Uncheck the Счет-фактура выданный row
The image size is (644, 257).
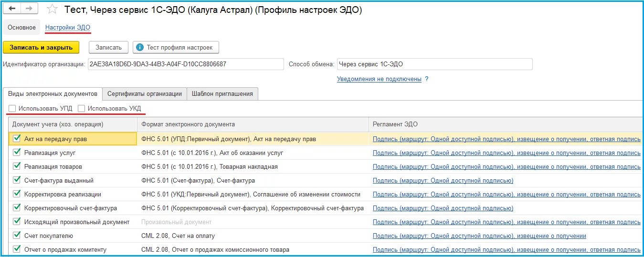pyautogui.click(x=17, y=180)
